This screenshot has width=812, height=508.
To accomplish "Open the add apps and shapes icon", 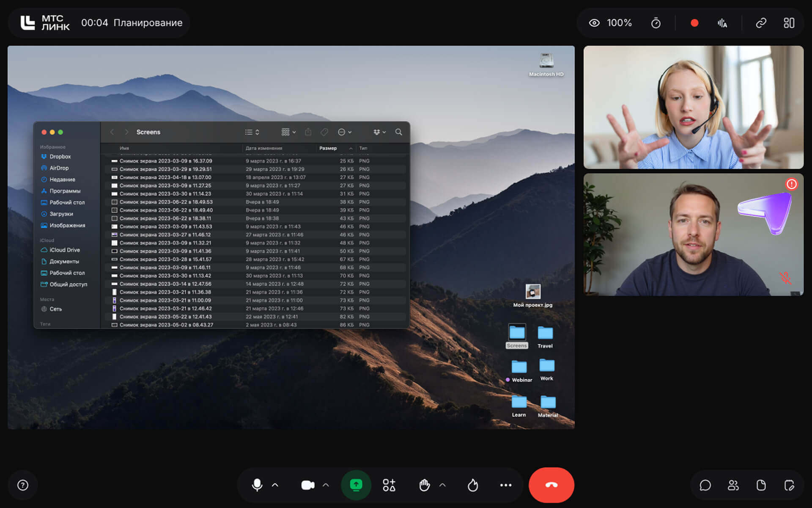I will tap(389, 485).
